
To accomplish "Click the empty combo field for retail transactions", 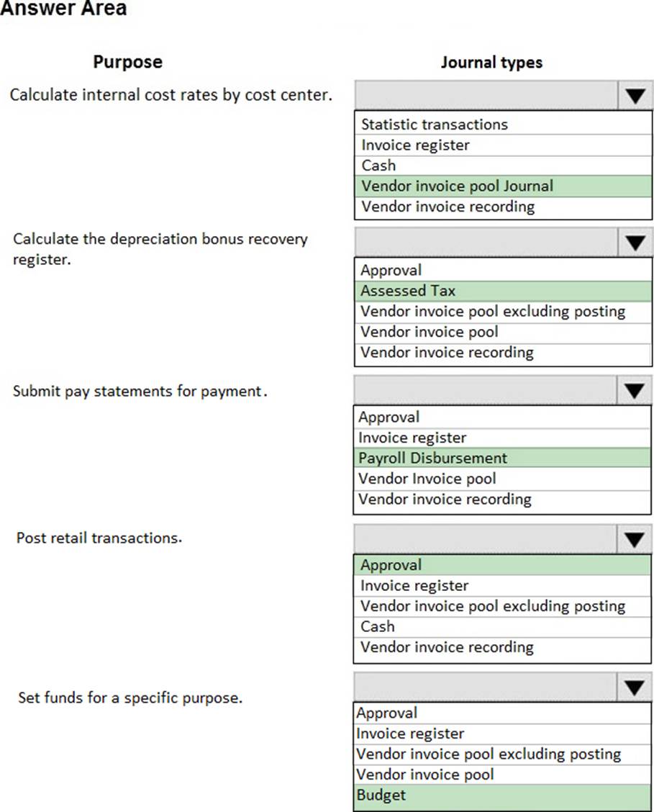I will pos(486,539).
